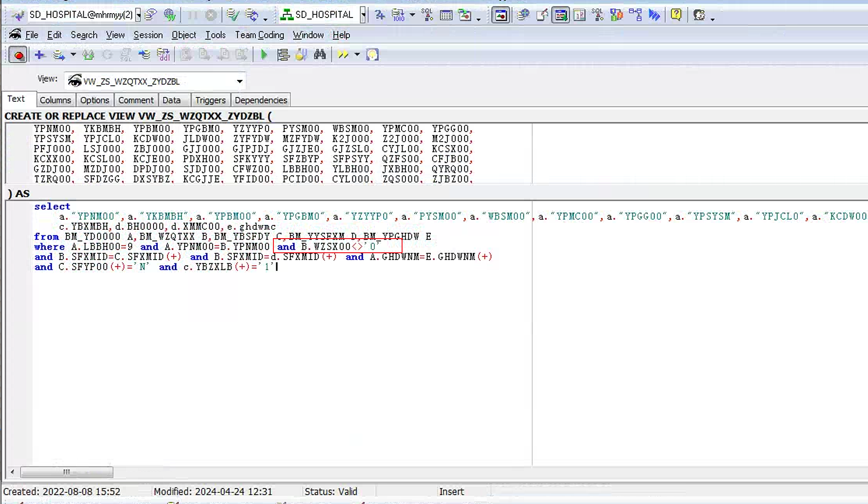Screen dimensions: 868x504
Task: Click the blue triple-arrow icon in top toolbar
Action: (x=654, y=15)
